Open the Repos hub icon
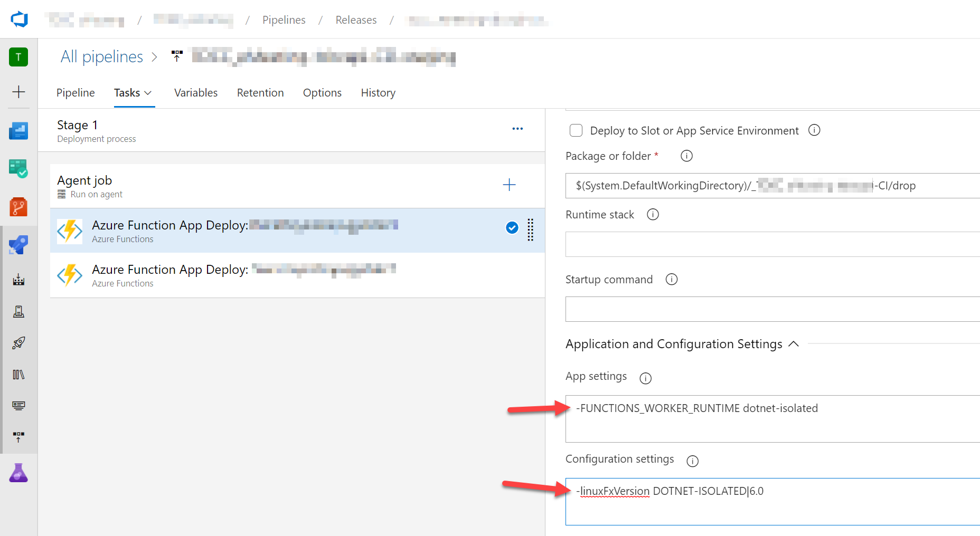The image size is (980, 536). pyautogui.click(x=18, y=207)
